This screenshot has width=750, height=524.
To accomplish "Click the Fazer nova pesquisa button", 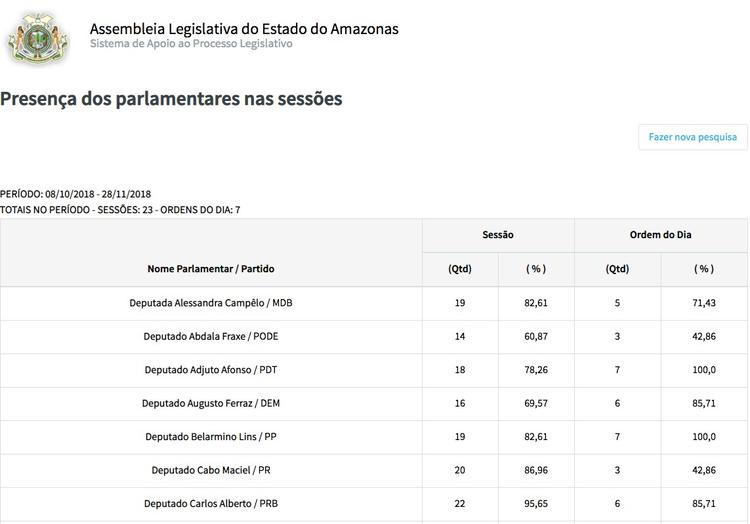I will click(x=693, y=137).
